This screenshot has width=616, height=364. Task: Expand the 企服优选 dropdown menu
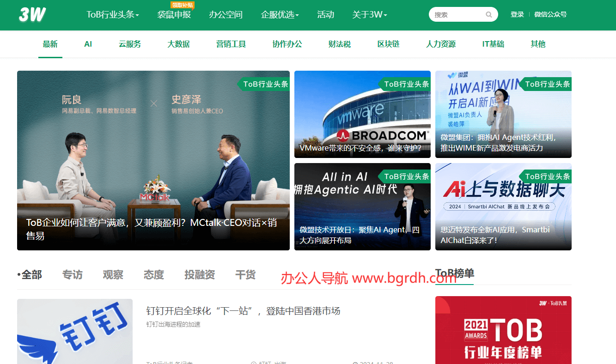click(x=280, y=15)
